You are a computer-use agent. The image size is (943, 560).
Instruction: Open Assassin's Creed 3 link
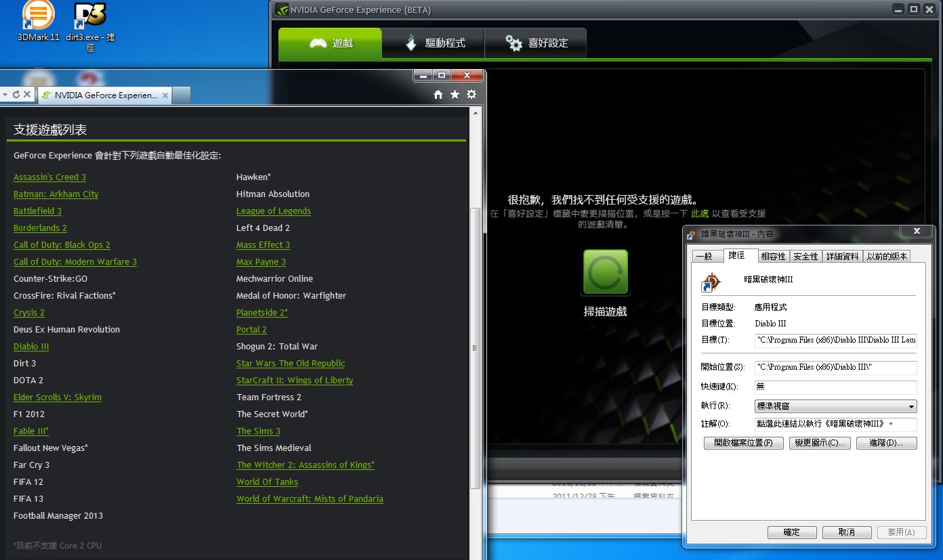[49, 177]
